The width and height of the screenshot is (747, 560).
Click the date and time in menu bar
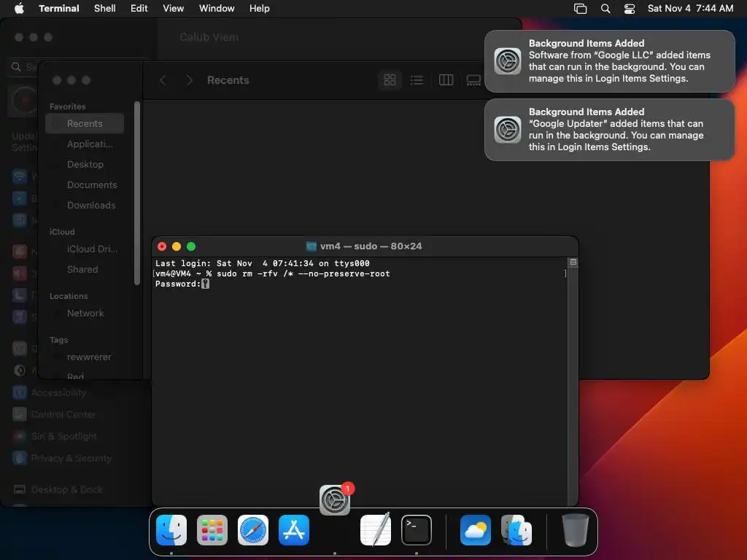click(690, 8)
